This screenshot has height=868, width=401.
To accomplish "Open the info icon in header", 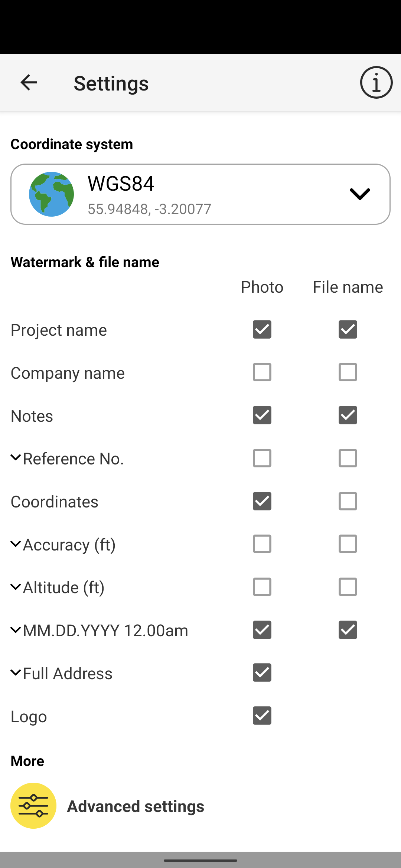I will click(x=376, y=82).
